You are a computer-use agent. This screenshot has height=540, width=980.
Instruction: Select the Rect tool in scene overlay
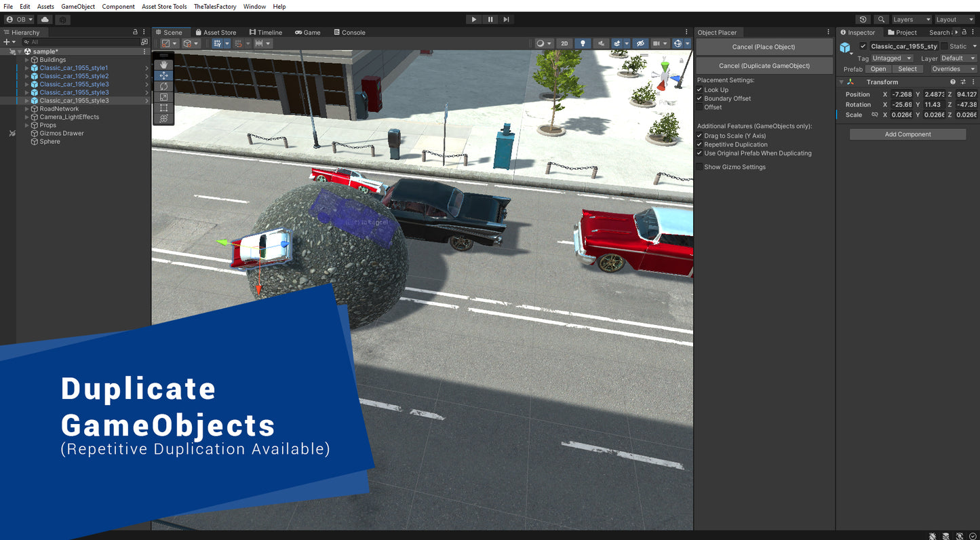[x=163, y=108]
